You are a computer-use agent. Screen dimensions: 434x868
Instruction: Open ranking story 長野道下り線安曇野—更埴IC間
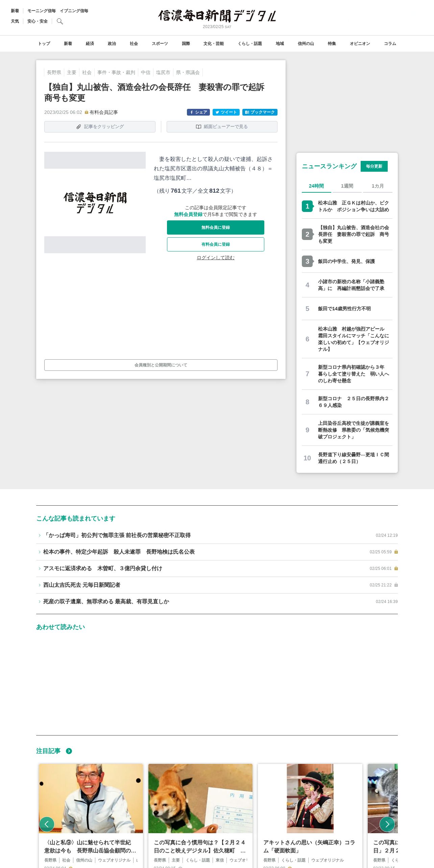pos(354,458)
